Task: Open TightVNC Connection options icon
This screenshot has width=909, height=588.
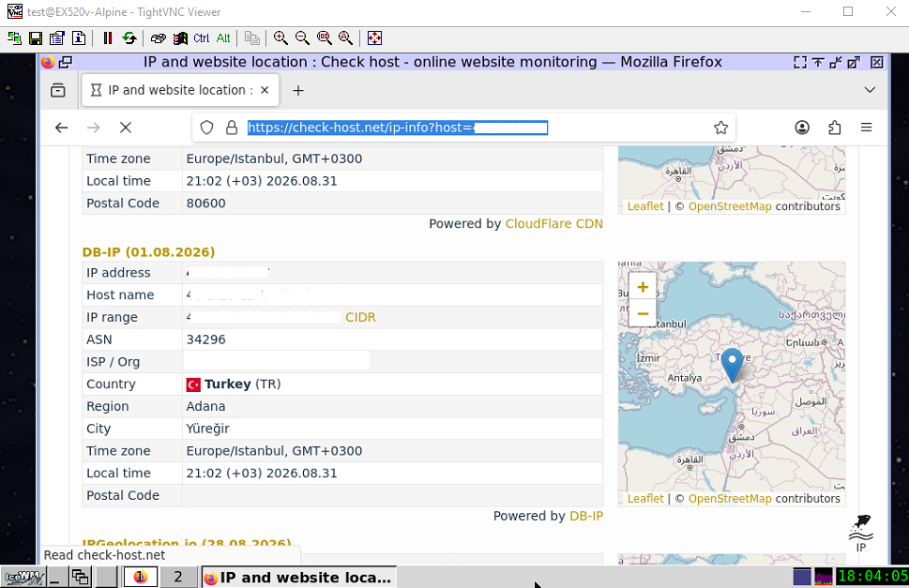Action: (x=57, y=38)
